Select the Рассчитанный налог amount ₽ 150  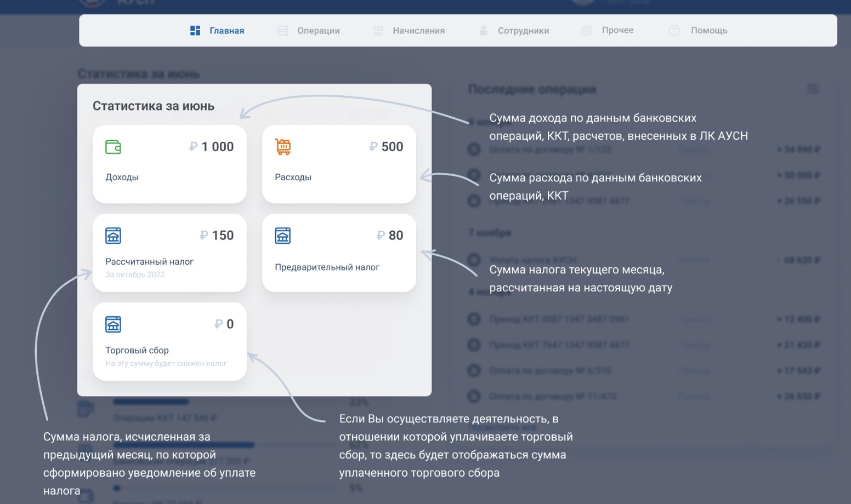tap(217, 236)
